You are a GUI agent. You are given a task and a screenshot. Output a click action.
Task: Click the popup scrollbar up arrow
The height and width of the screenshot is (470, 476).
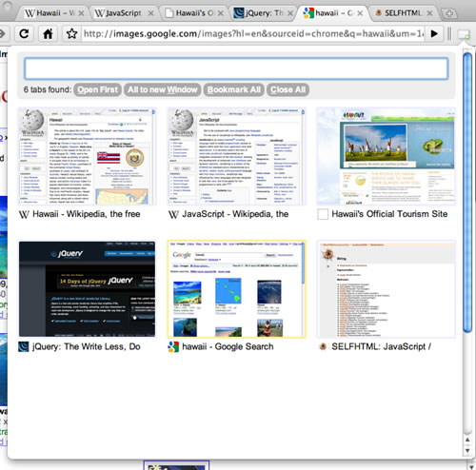coord(467,440)
